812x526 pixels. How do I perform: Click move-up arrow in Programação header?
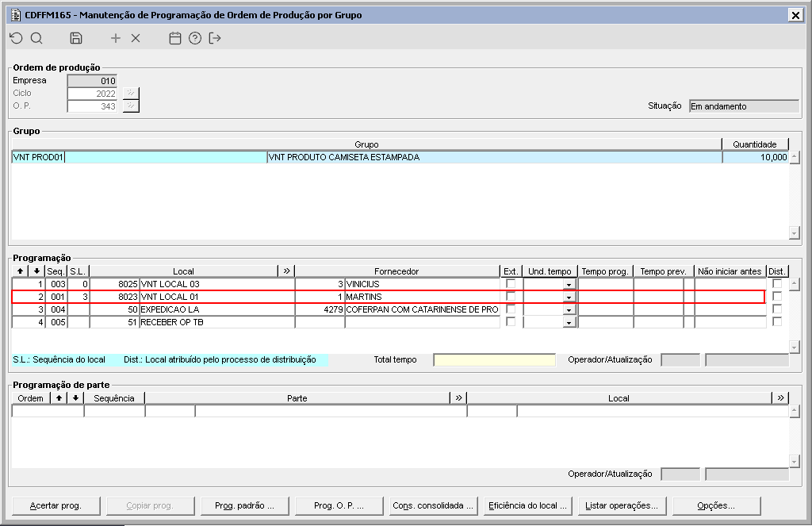coord(20,271)
